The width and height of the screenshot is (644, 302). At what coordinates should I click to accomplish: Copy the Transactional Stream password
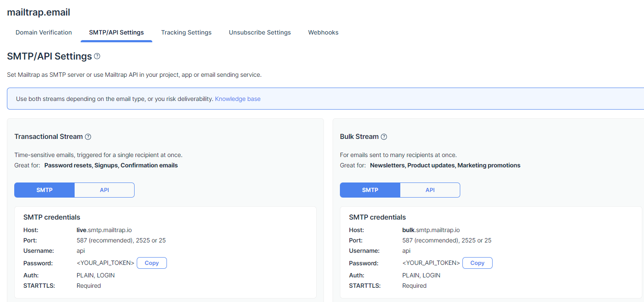151,263
